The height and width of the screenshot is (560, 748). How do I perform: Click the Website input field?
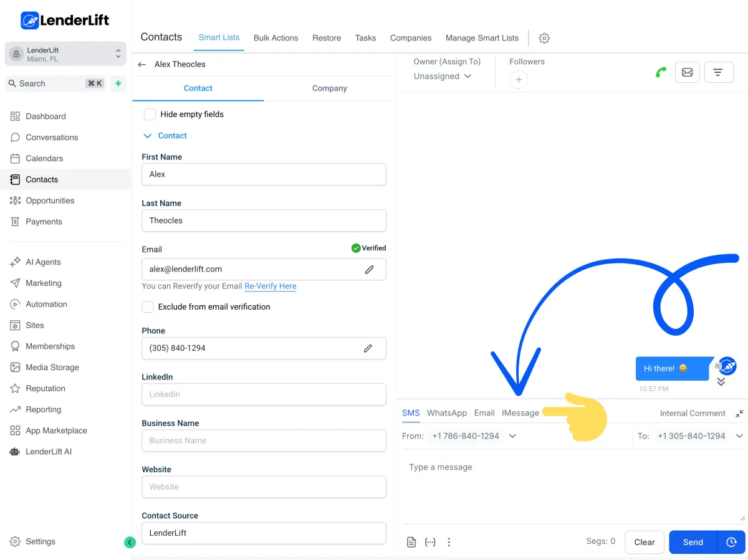pyautogui.click(x=264, y=486)
